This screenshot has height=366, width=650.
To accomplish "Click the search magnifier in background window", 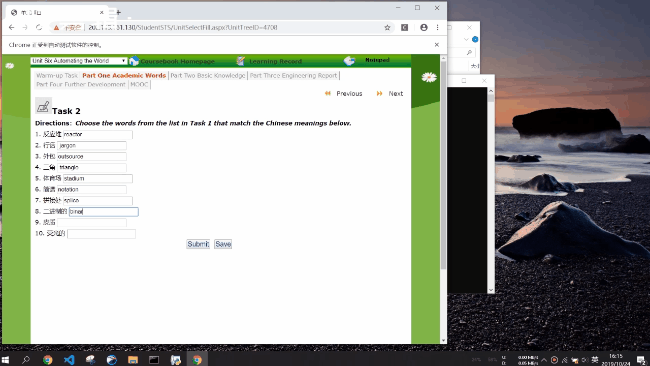I will click(x=469, y=52).
